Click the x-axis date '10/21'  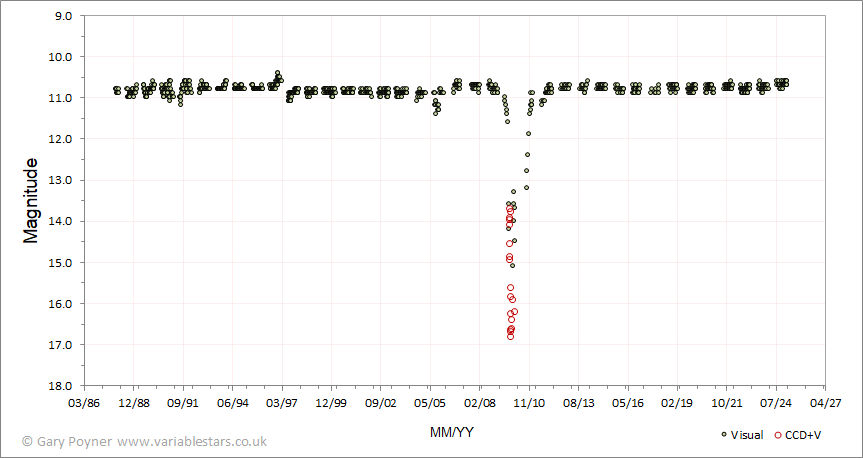726,404
